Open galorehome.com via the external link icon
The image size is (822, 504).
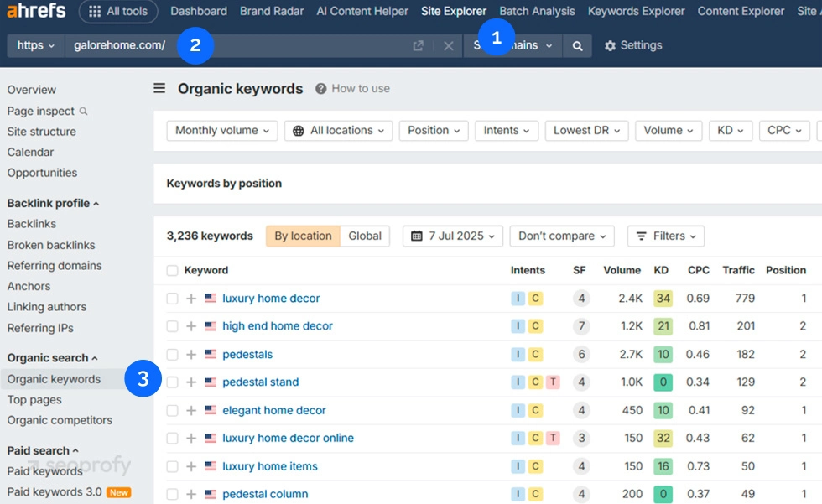(418, 45)
